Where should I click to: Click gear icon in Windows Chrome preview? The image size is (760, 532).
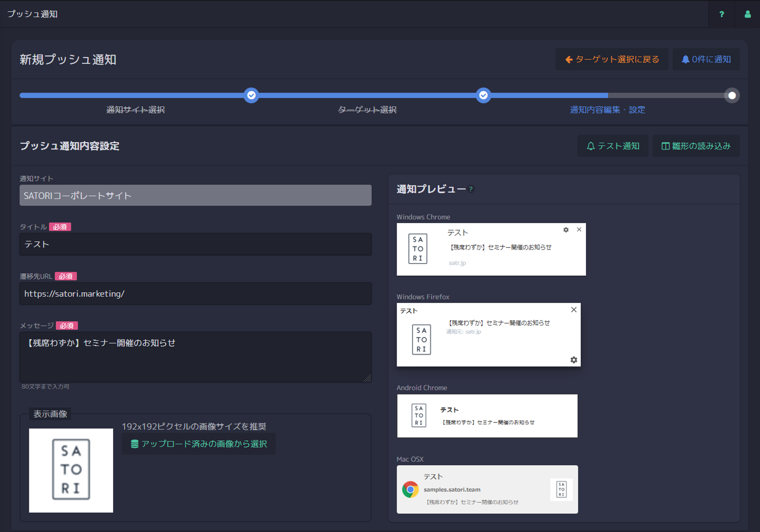tap(566, 230)
